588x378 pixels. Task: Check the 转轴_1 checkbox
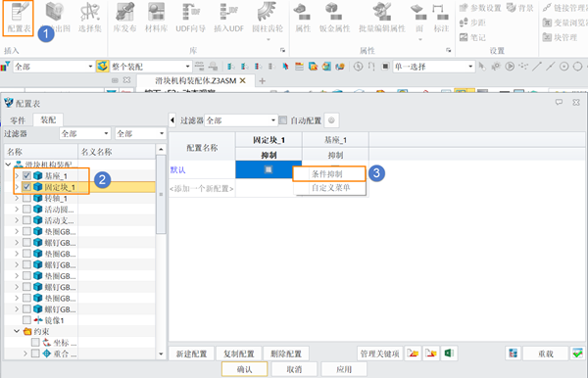(26, 198)
